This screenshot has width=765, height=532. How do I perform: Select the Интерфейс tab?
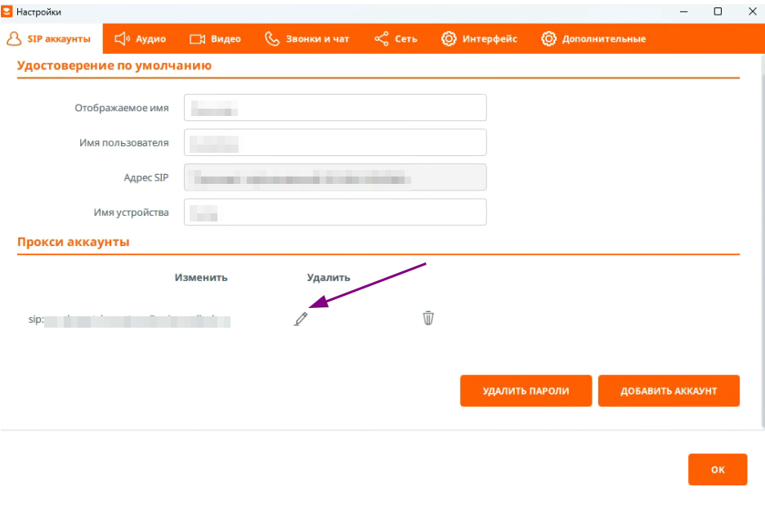[x=479, y=38]
